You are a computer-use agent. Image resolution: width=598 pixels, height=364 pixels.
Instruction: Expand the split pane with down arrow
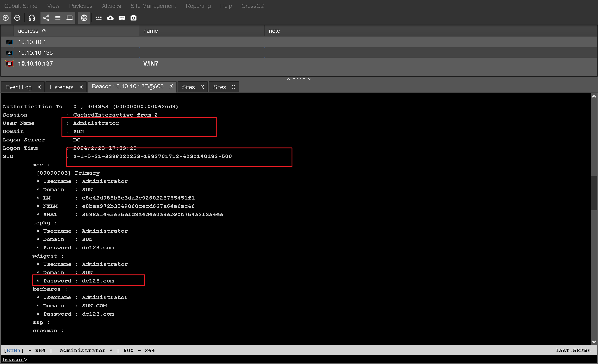point(309,79)
